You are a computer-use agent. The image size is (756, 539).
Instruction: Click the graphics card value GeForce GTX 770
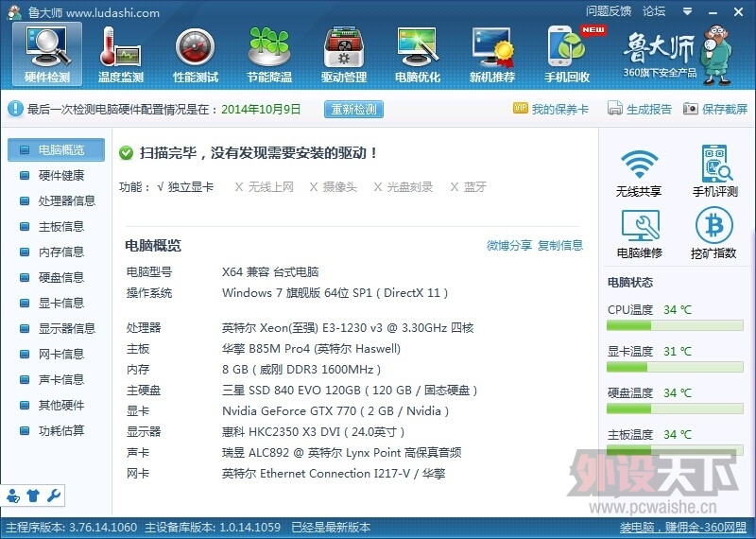pos(335,411)
